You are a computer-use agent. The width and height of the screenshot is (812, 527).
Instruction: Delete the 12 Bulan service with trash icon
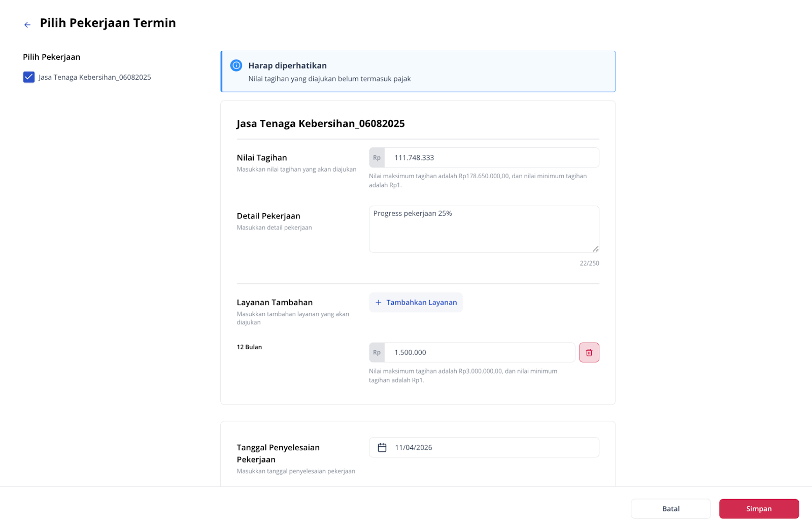[x=589, y=352]
